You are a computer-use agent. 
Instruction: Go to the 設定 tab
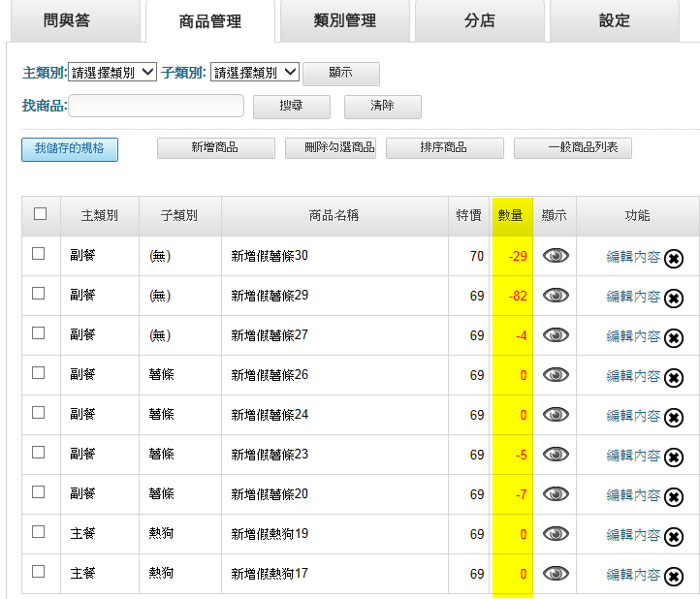[615, 20]
